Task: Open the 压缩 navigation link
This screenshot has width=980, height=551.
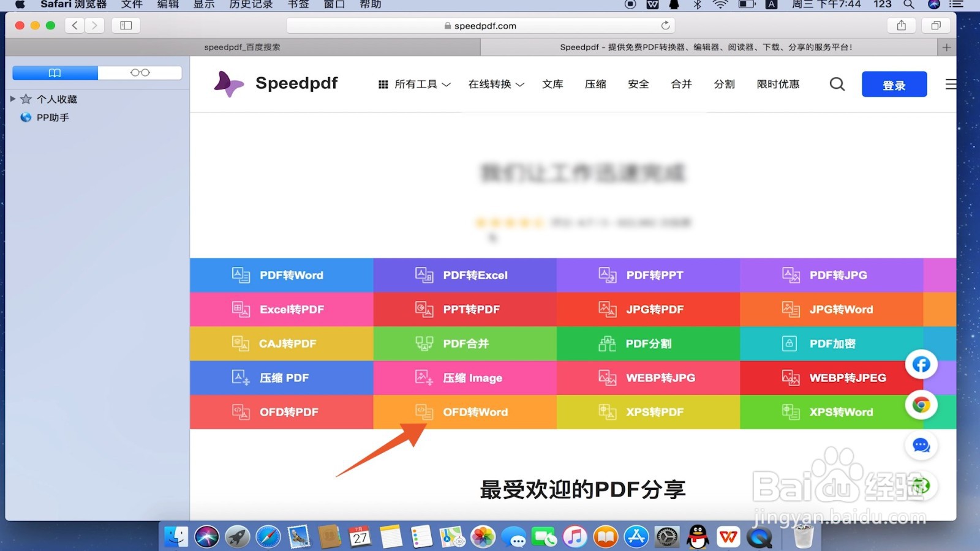Action: 595,84
